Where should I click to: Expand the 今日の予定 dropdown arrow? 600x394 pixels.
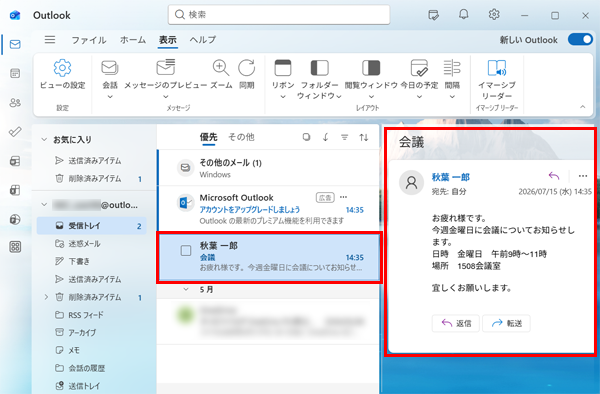(x=419, y=97)
